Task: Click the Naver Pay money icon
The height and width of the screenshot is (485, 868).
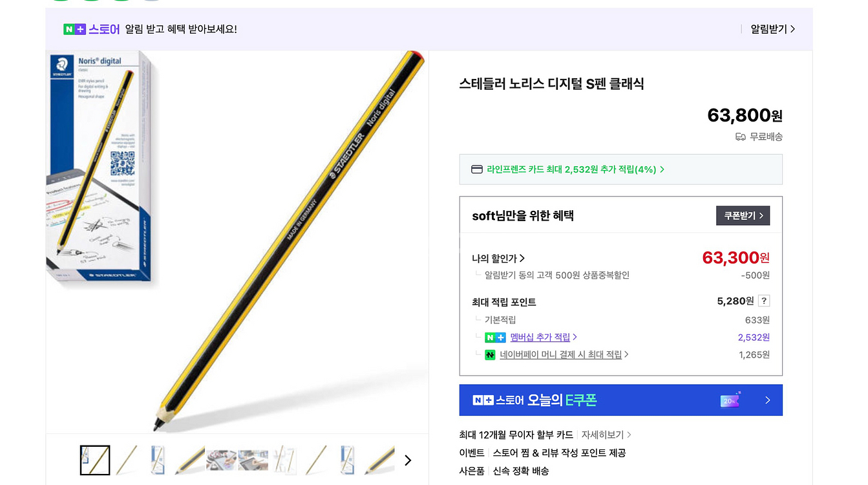Action: pyautogui.click(x=490, y=355)
